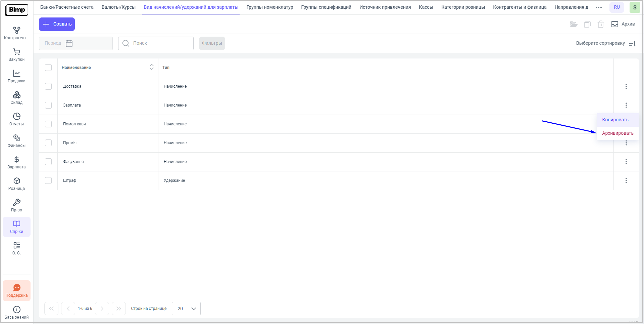Viewport: 644px width, 324px height.
Task: Open the Выберите сортировку sort dropdown
Action: click(605, 43)
